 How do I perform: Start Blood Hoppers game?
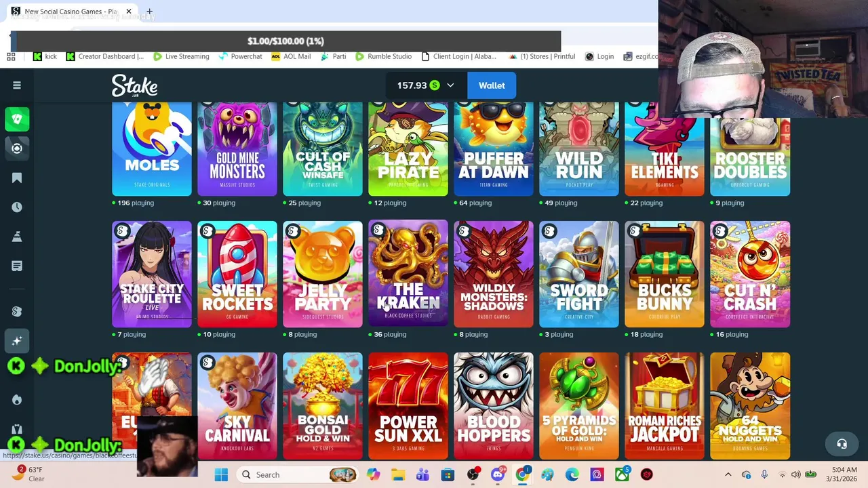pos(494,405)
